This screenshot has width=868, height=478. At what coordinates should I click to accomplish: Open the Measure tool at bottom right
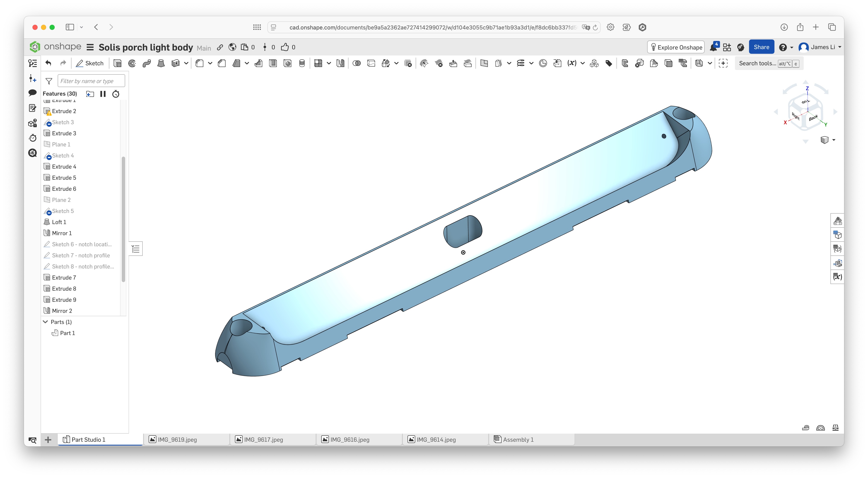pos(805,428)
